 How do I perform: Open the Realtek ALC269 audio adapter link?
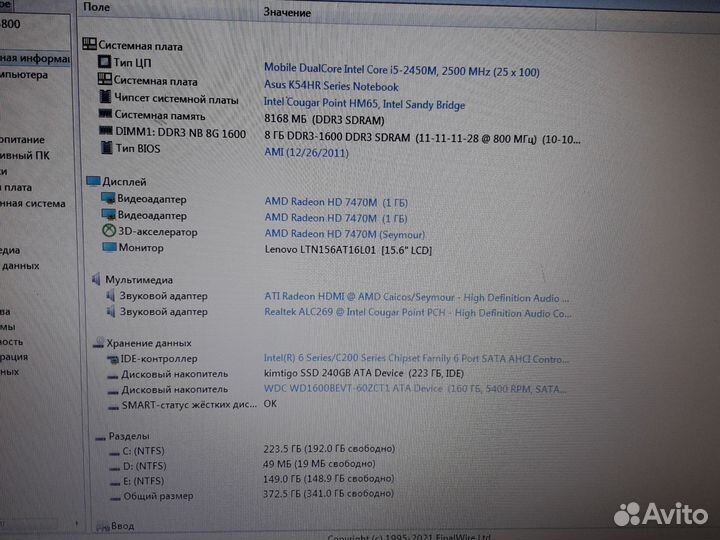417,313
